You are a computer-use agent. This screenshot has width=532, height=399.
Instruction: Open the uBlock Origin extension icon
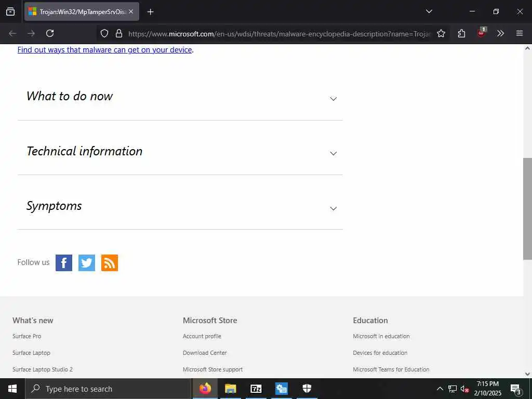click(x=481, y=33)
